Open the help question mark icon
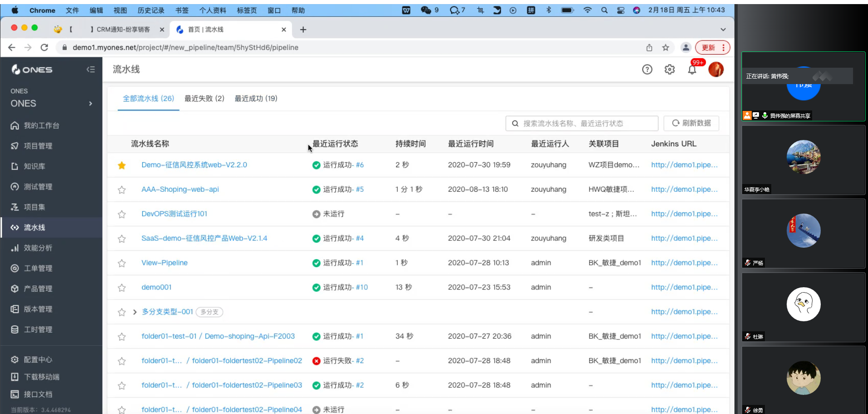The image size is (868, 414). [x=647, y=70]
